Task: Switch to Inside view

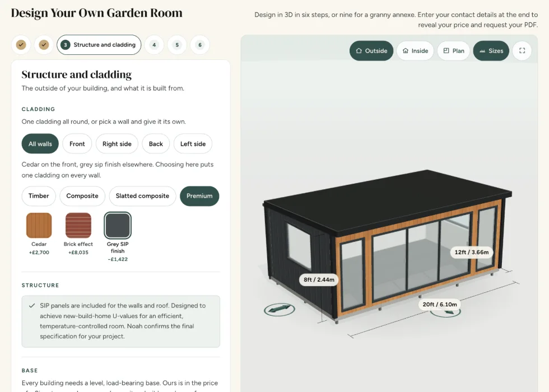Action: pos(415,51)
